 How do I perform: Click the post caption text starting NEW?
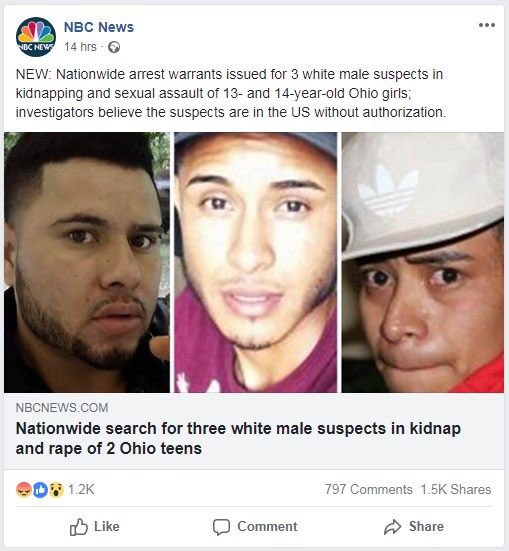pyautogui.click(x=231, y=93)
